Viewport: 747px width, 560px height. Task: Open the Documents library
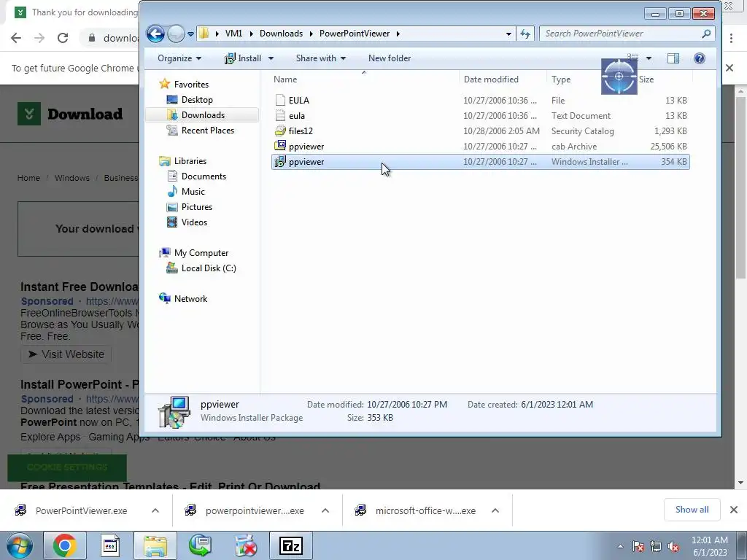[x=204, y=176]
